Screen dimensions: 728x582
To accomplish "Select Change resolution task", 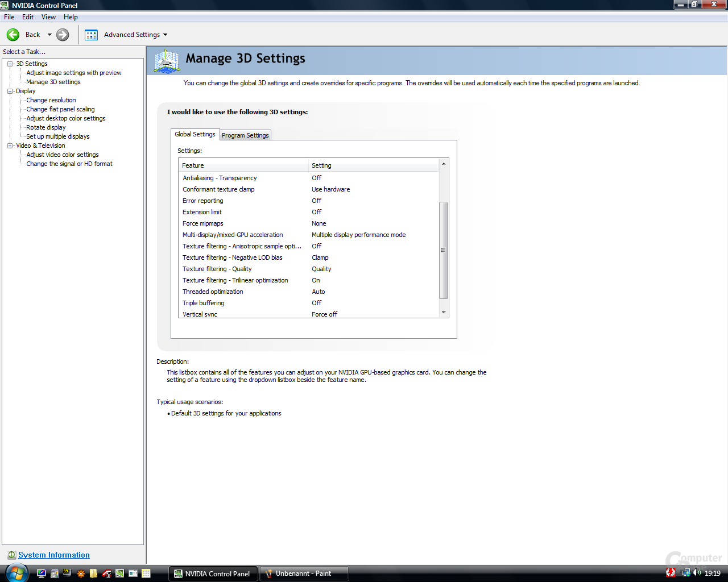I will [51, 100].
